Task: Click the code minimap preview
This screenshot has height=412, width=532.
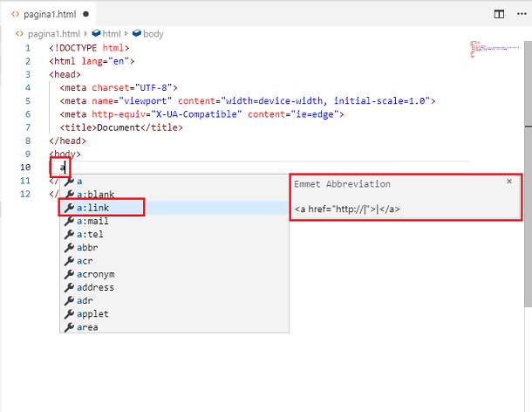Action: point(494,49)
